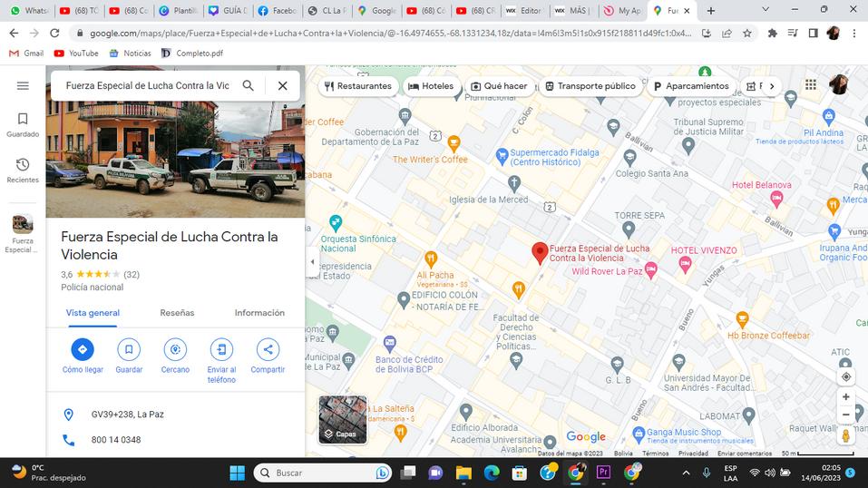868x488 pixels.
Task: Click the search magnifier icon in Maps
Action: coord(248,85)
